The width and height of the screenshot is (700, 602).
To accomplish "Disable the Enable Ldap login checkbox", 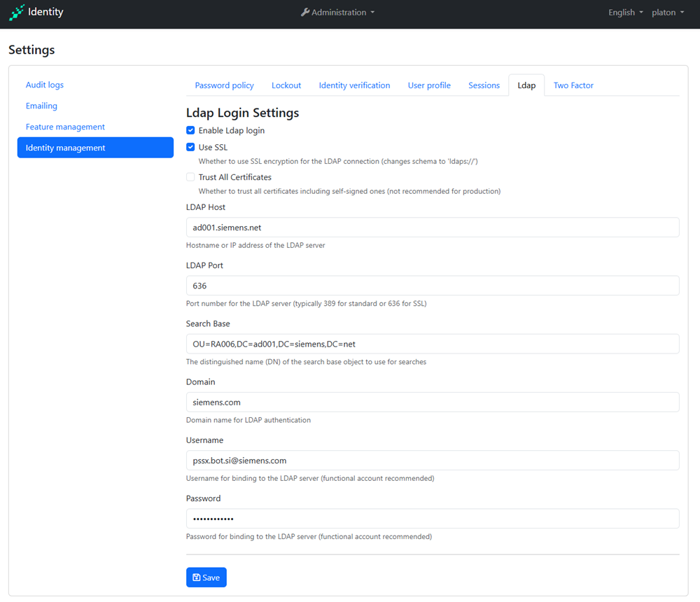I will coord(190,130).
